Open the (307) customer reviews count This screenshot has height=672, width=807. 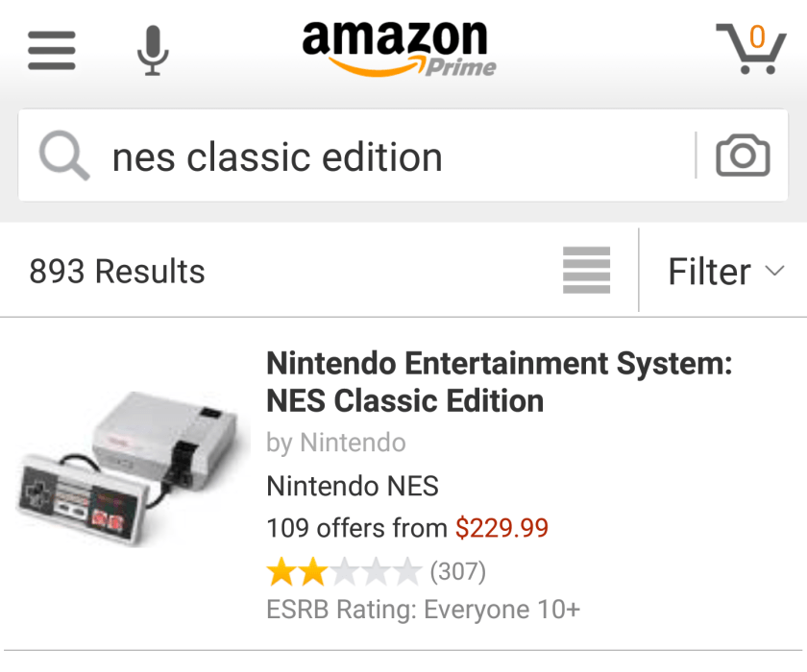pos(457,572)
